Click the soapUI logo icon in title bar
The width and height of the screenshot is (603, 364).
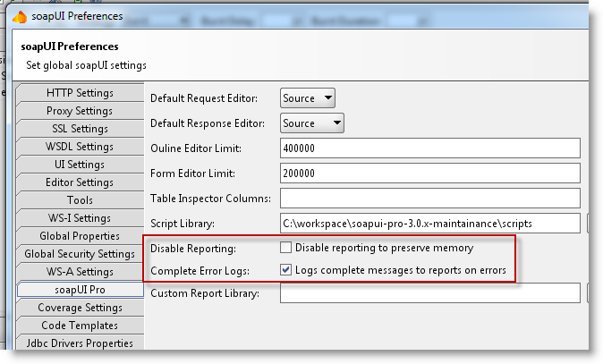click(x=20, y=16)
